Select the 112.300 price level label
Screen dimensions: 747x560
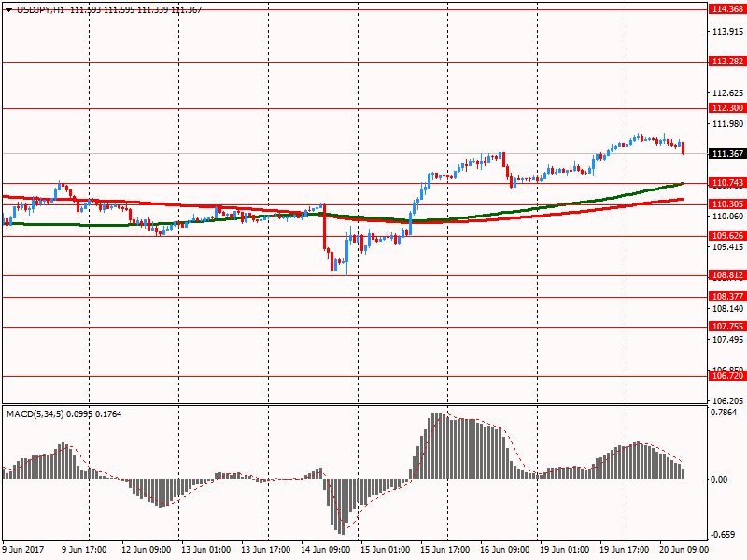pyautogui.click(x=727, y=108)
